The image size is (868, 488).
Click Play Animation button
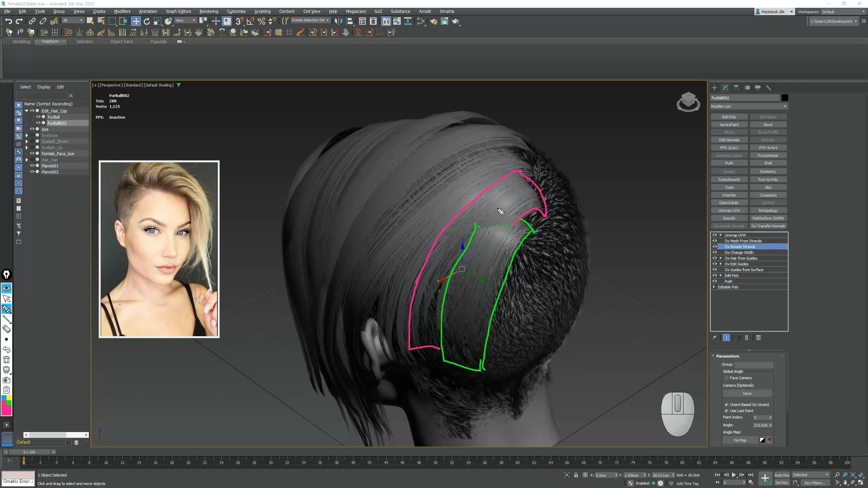point(734,475)
